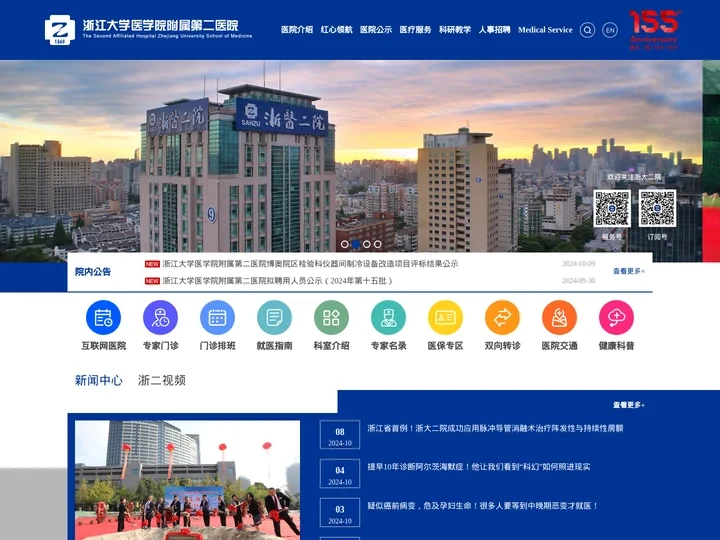Viewport: 720px width, 540px height.
Task: Click the hospital Z logo emblem
Action: pos(60,30)
